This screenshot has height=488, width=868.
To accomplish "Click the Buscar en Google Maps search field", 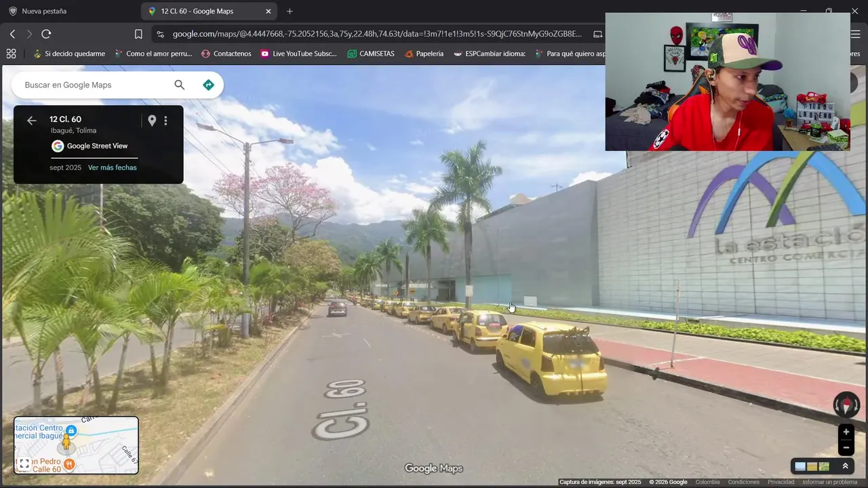I will pyautogui.click(x=95, y=85).
